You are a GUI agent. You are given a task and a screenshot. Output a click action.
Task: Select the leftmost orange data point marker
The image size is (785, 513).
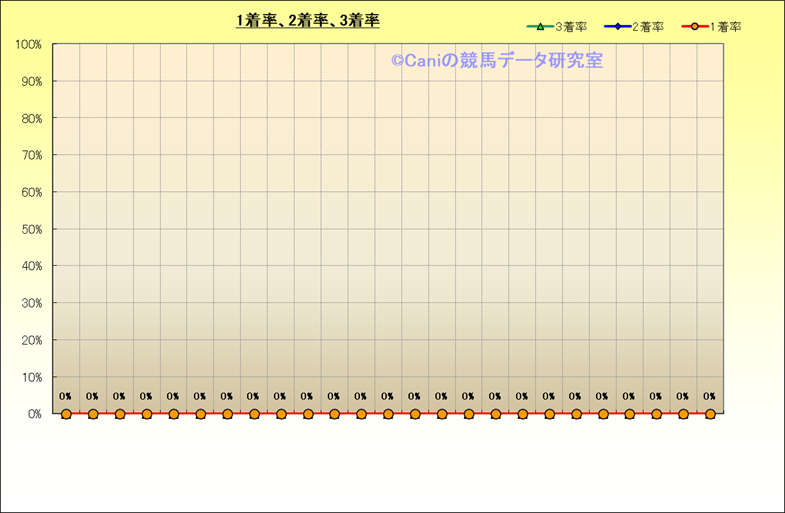point(66,414)
